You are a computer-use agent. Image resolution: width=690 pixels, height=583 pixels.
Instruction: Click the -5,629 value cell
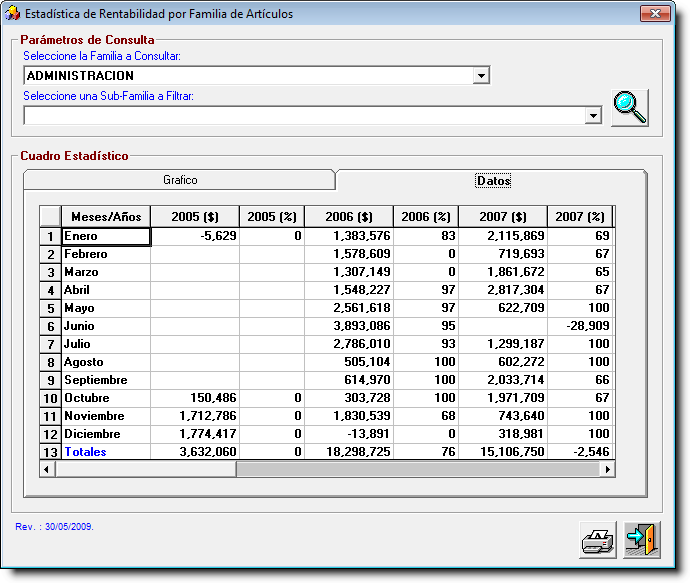195,236
